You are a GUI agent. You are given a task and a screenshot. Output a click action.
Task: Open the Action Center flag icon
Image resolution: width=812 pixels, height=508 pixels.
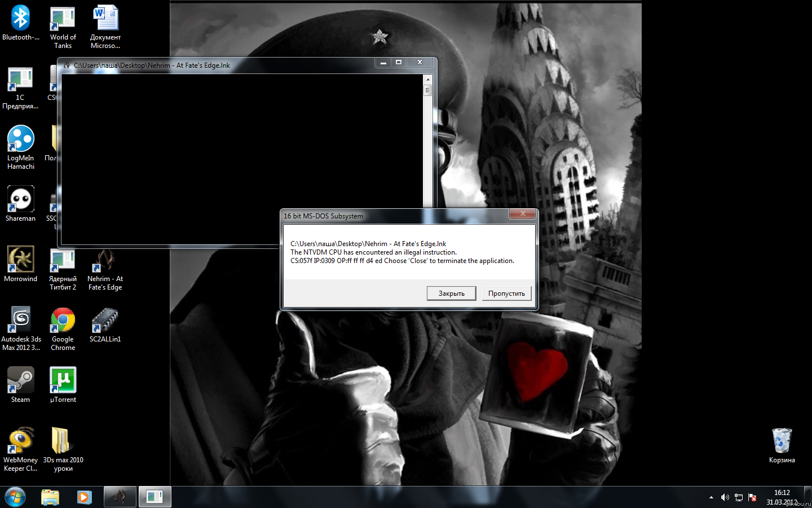click(752, 497)
